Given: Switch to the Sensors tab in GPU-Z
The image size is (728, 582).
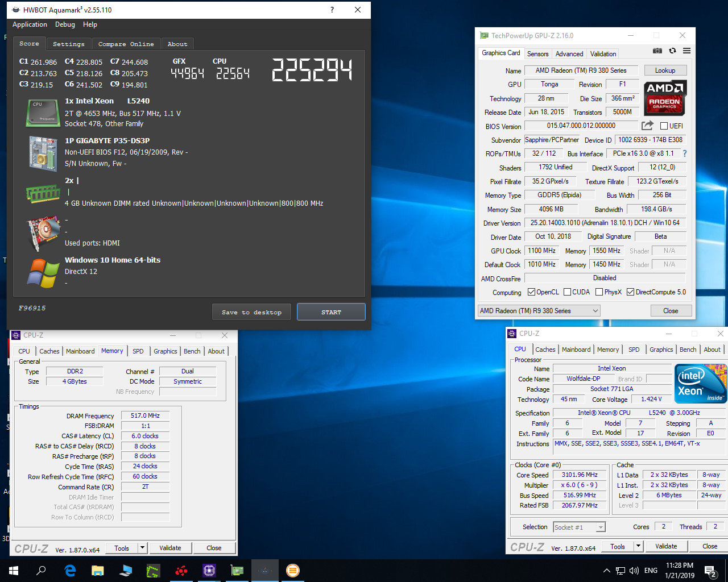Looking at the screenshot, I should click(x=537, y=54).
